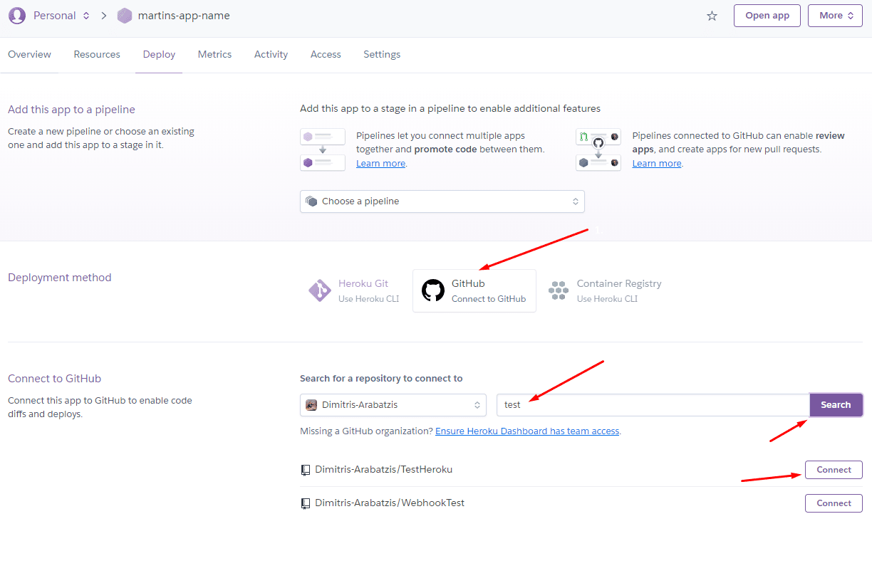872x588 pixels.
Task: Click the pipeline promote-code illustration
Action: point(322,149)
